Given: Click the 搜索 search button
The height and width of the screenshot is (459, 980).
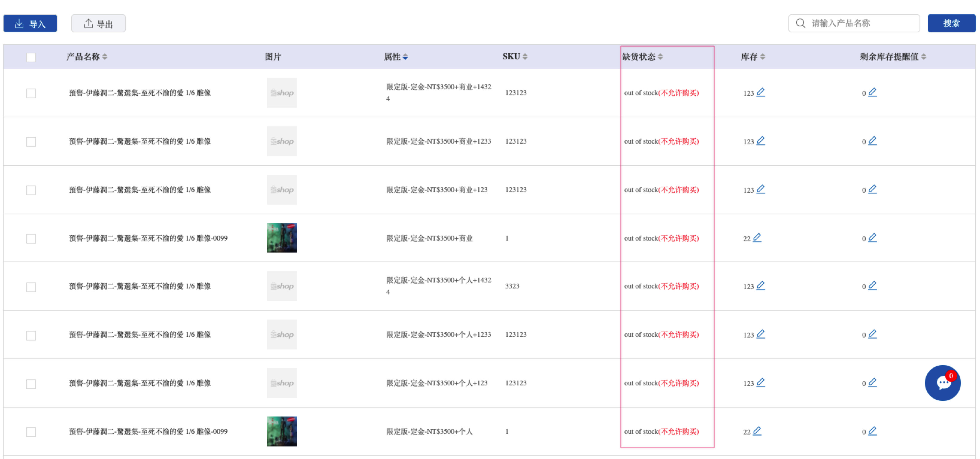Looking at the screenshot, I should (x=952, y=23).
